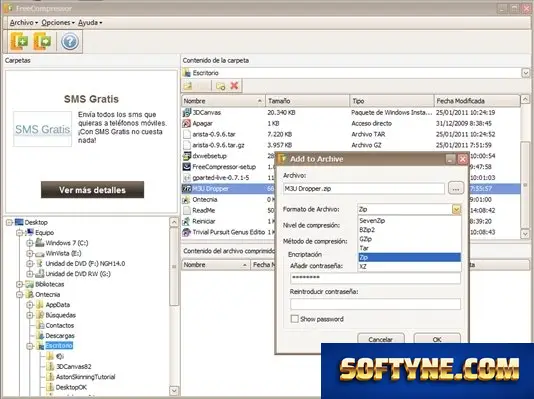Click the Ver más detalles button
The height and width of the screenshot is (399, 534).
92,190
